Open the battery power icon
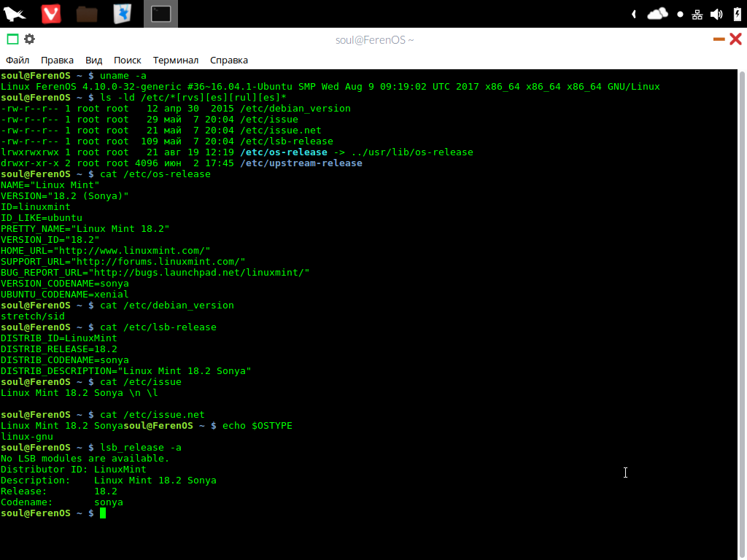This screenshot has height=560, width=747. point(738,14)
